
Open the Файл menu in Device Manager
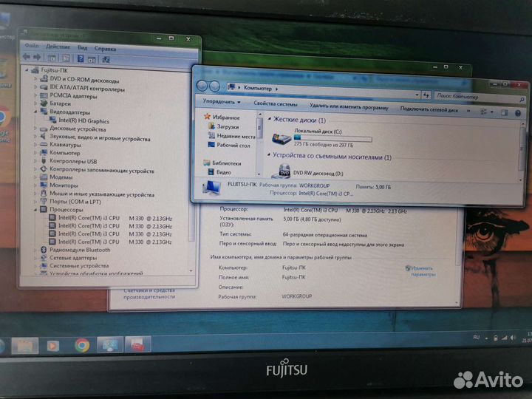(32, 46)
